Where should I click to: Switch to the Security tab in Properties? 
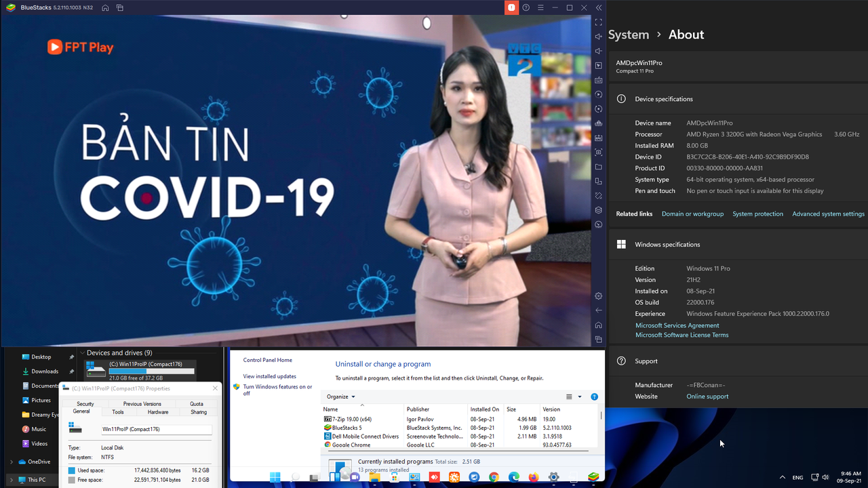click(x=85, y=404)
